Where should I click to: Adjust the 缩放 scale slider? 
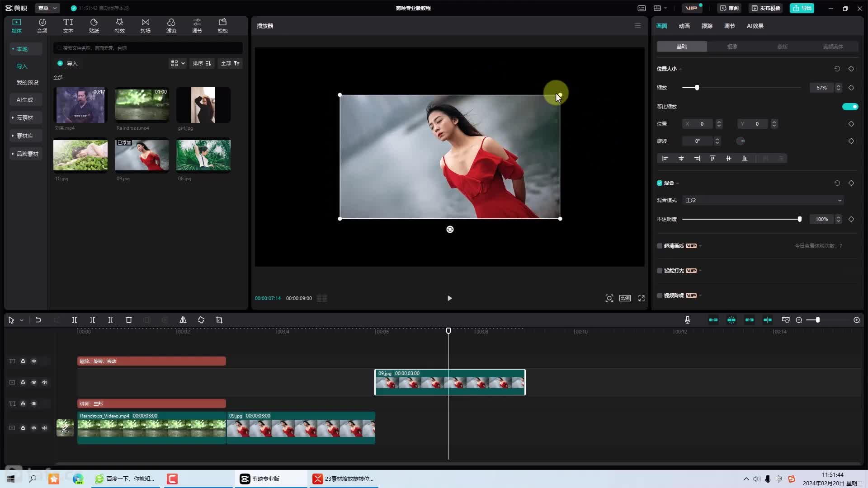point(741,88)
